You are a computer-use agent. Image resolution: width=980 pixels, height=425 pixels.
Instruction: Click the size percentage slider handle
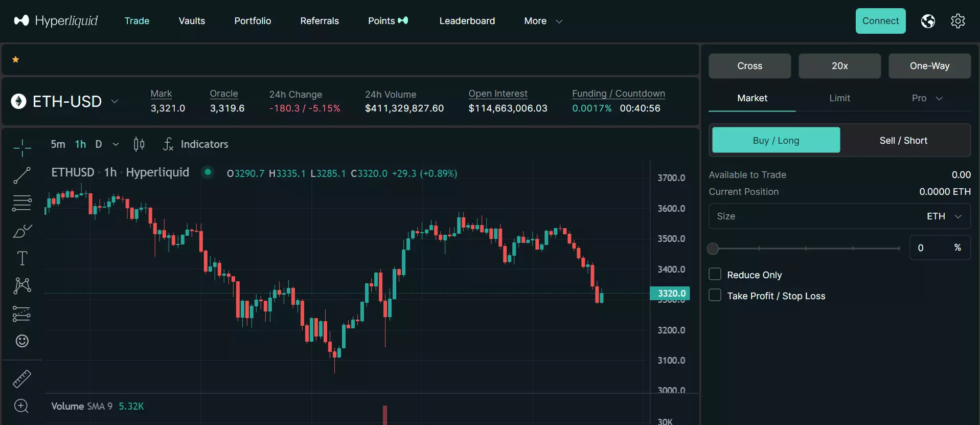(x=713, y=249)
